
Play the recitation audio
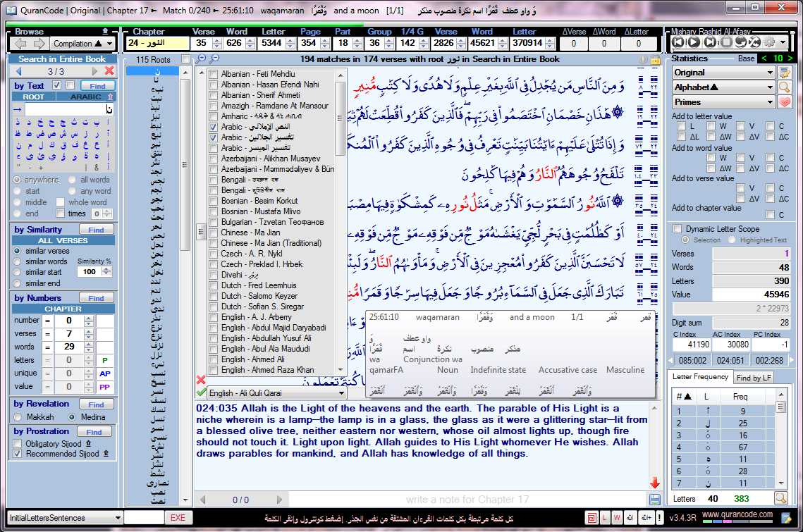(694, 43)
